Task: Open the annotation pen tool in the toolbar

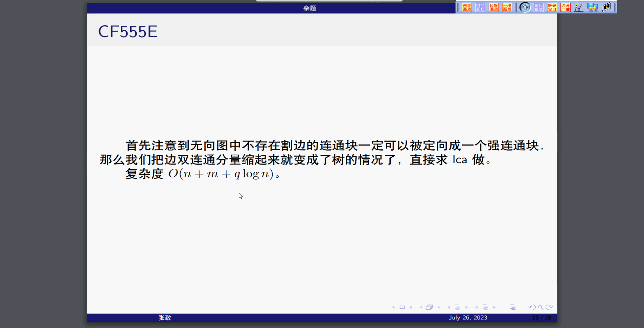Action: (x=579, y=7)
